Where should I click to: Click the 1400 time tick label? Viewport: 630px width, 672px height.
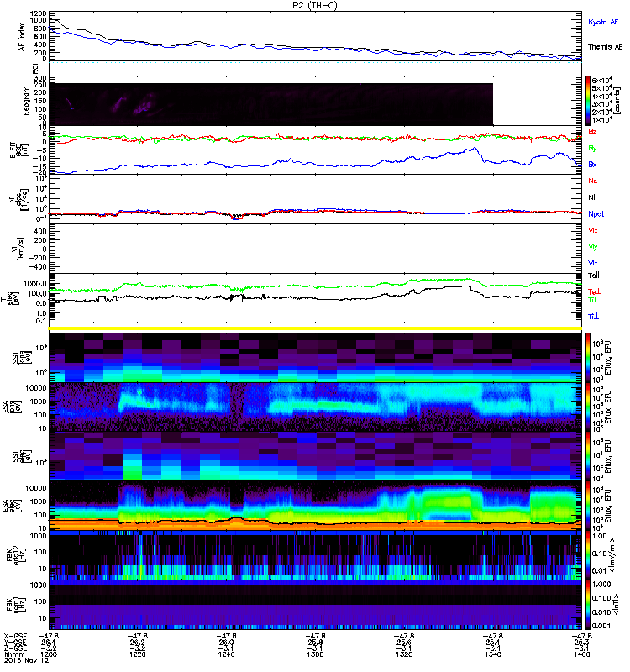pyautogui.click(x=581, y=654)
